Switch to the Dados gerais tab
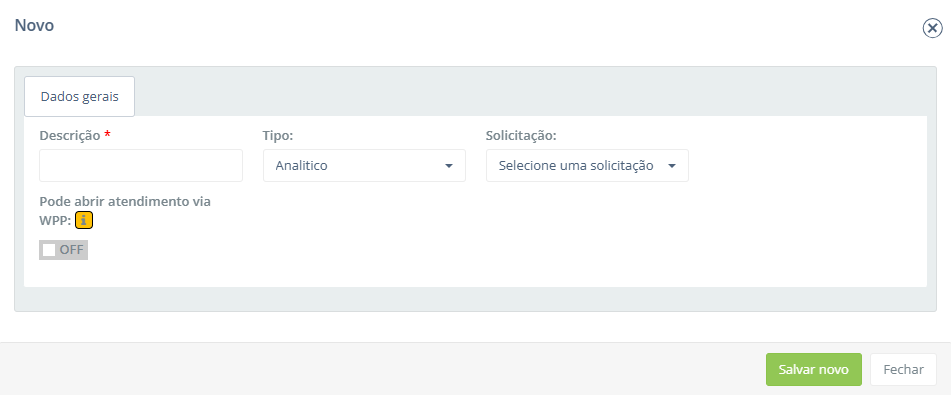Viewport: 951px width, 395px height. pyautogui.click(x=79, y=96)
